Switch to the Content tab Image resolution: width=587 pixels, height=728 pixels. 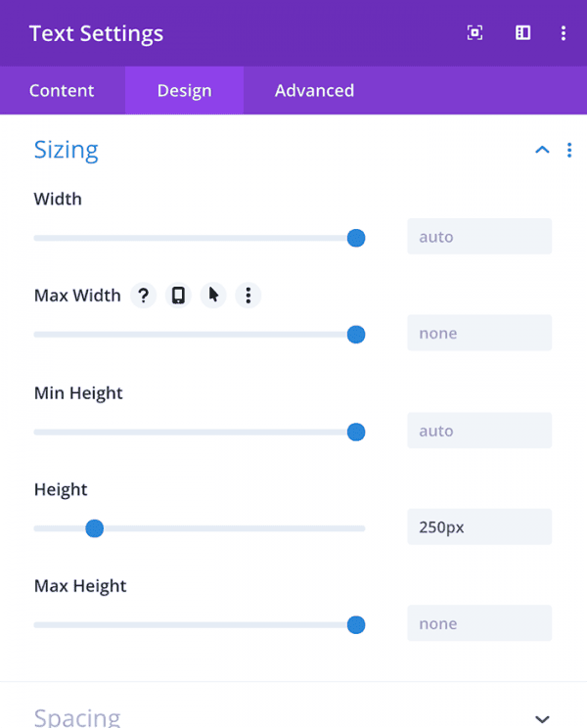pos(62,91)
